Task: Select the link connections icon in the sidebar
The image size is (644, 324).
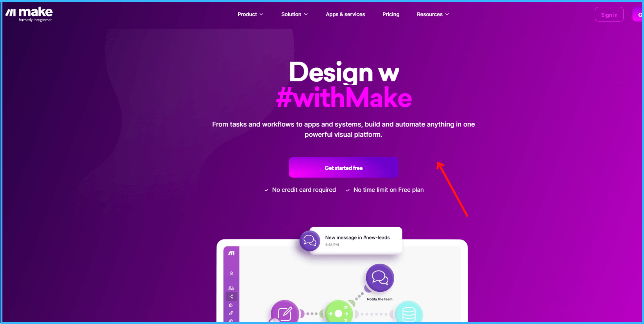Action: click(x=231, y=313)
